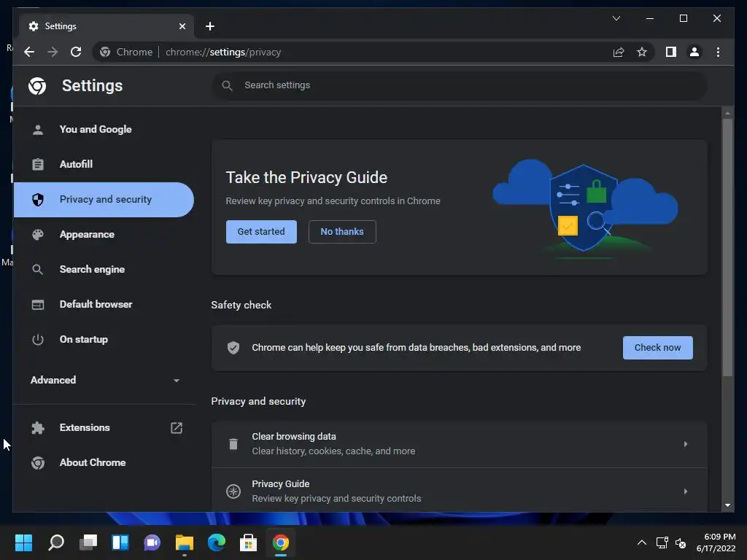Dismiss Privacy Guide with No thanks
The image size is (747, 560).
click(x=342, y=232)
